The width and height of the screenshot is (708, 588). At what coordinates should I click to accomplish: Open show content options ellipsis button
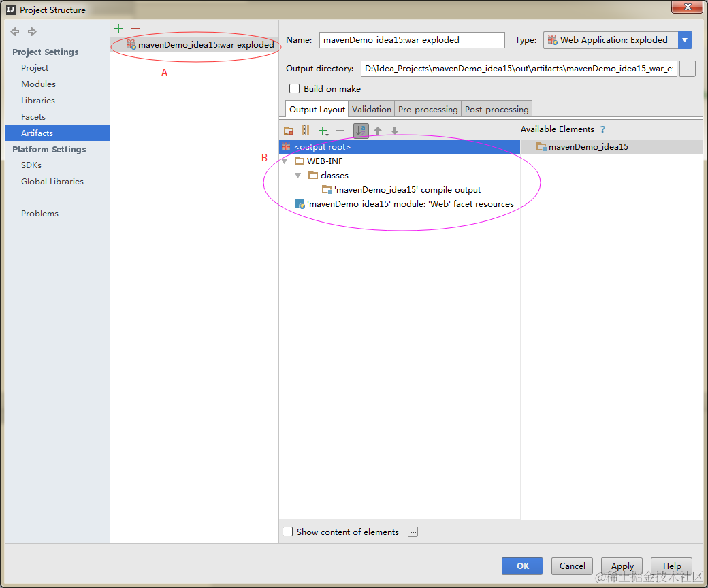pyautogui.click(x=413, y=532)
